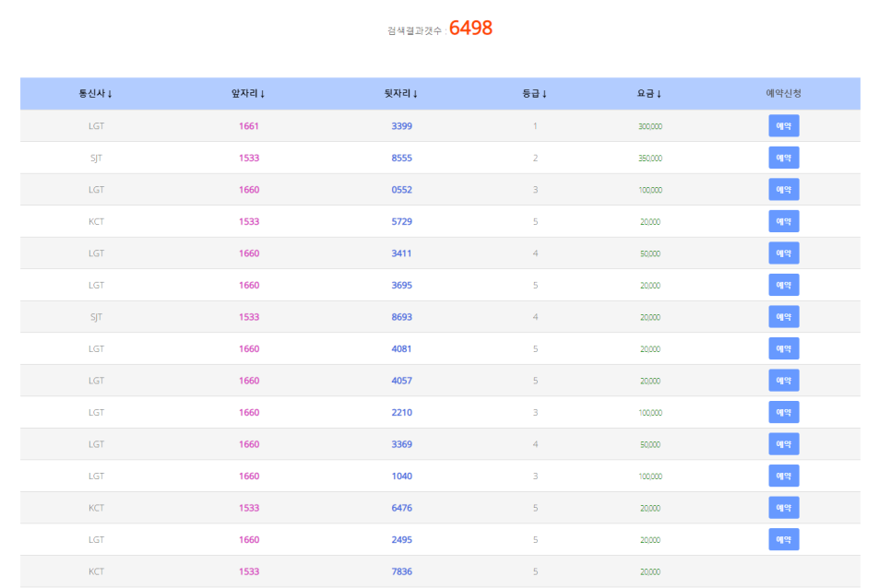
Task: Reserve the KCT number ending 5729
Action: [783, 221]
